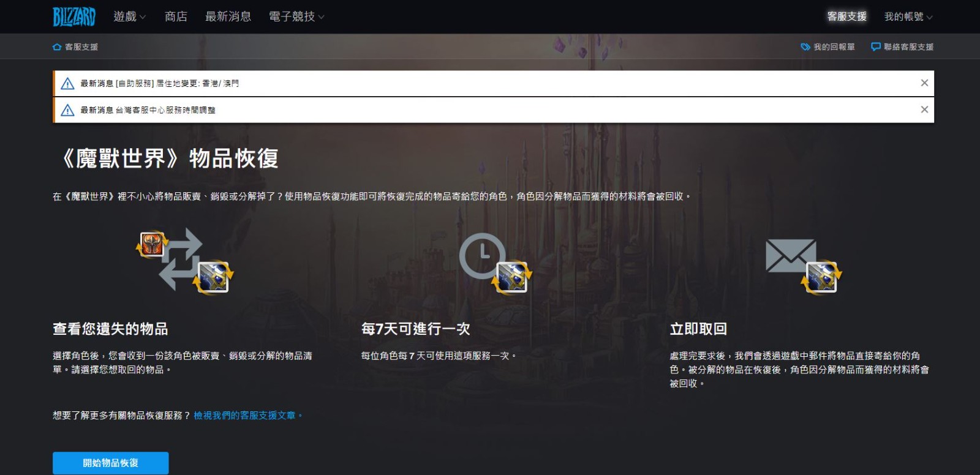Click the 查看您遺失的物品 heading

click(x=110, y=329)
